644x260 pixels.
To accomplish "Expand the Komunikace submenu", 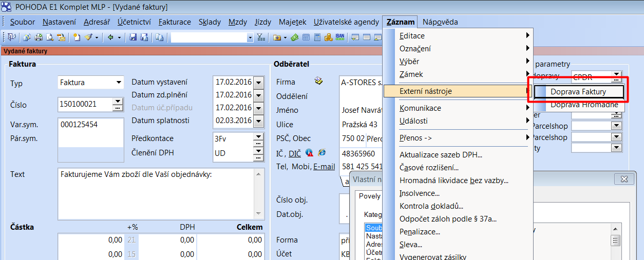I will 458,108.
